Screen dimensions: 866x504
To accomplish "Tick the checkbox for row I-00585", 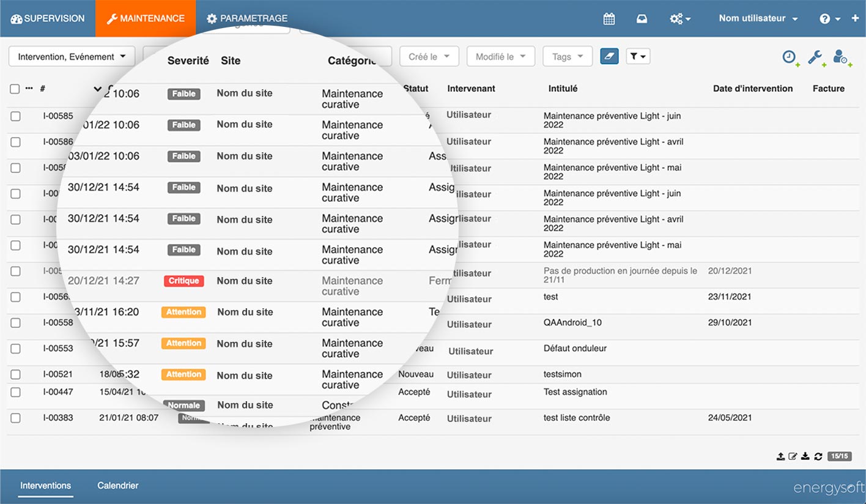I will click(15, 116).
